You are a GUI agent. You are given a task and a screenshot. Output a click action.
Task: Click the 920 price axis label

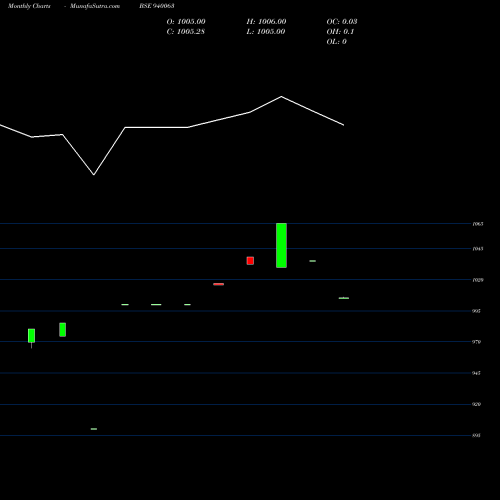476,404
